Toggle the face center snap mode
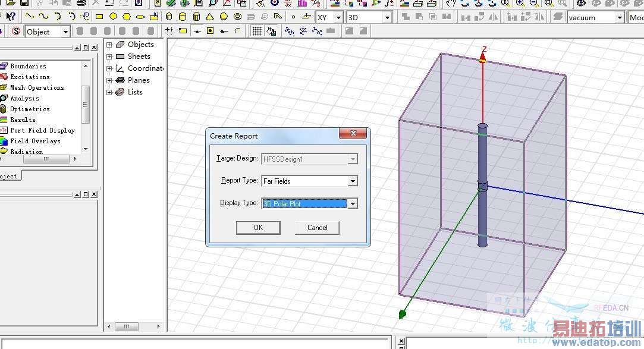This screenshot has width=644, height=349. tap(211, 31)
